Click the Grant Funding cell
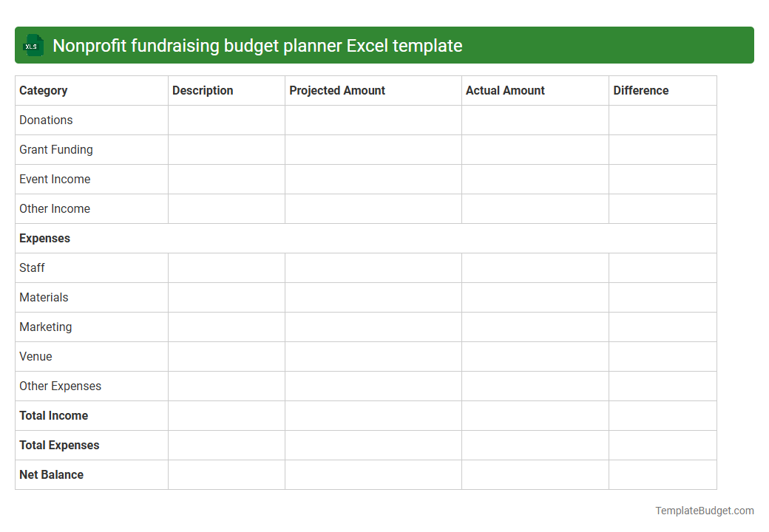The height and width of the screenshot is (532, 769). click(56, 149)
